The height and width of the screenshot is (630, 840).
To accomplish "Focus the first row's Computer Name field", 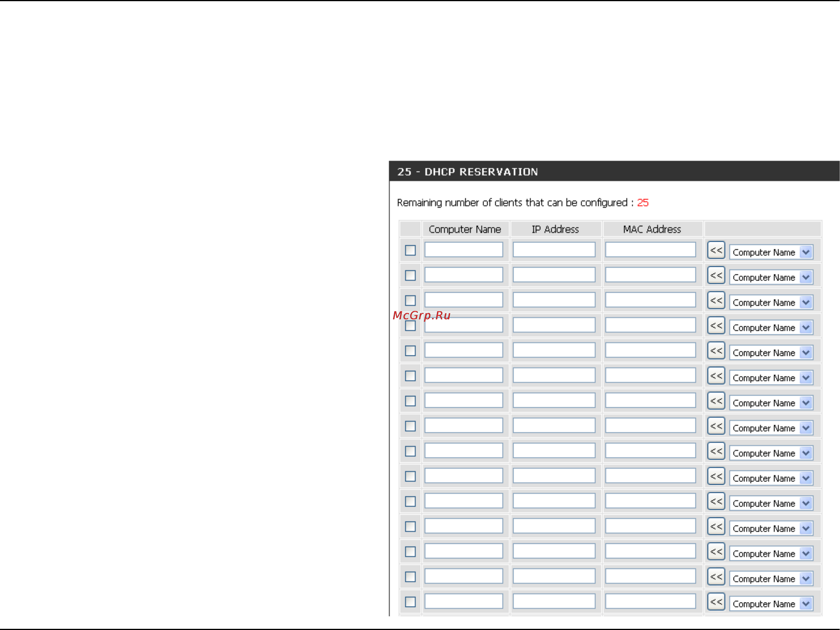I will pyautogui.click(x=464, y=249).
